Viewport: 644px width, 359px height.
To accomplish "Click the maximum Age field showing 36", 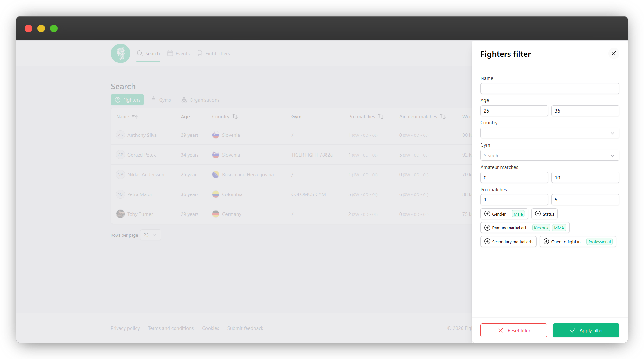I will [x=585, y=111].
